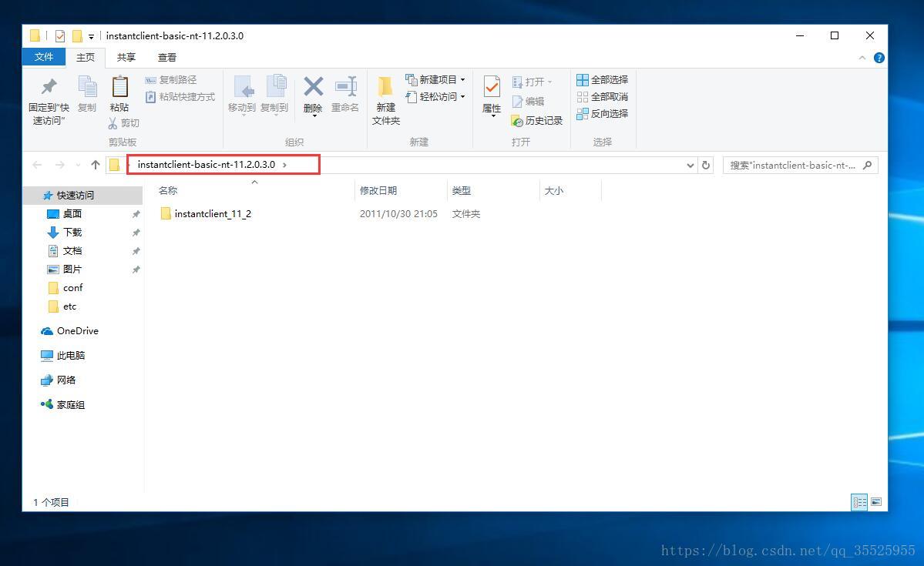Collapse the ribbon with the caret arrow
Image resolution: width=924 pixels, height=566 pixels.
pyautogui.click(x=862, y=58)
